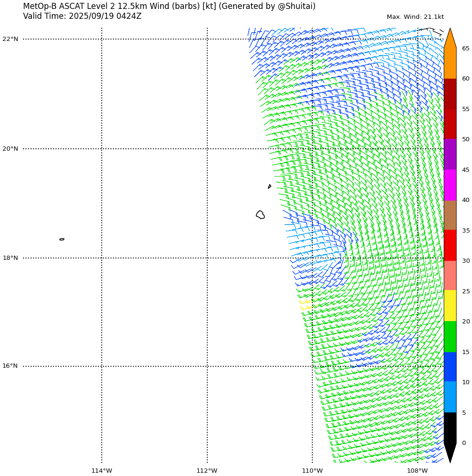Click the 20°N latitude label
This screenshot has width=472, height=476.
10,148
